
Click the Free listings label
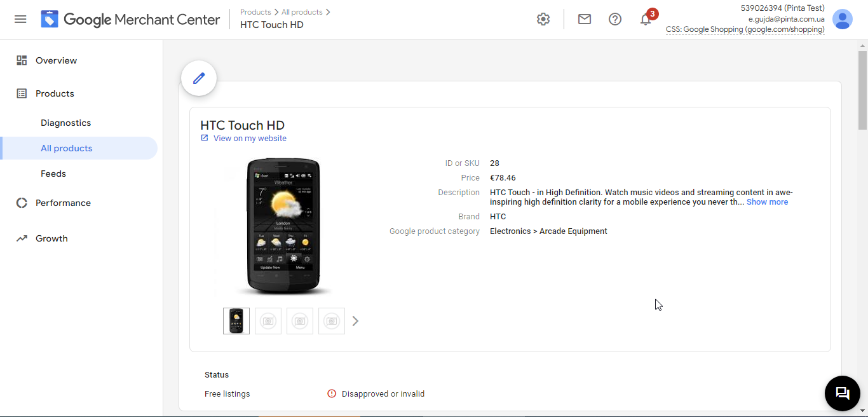coord(227,393)
